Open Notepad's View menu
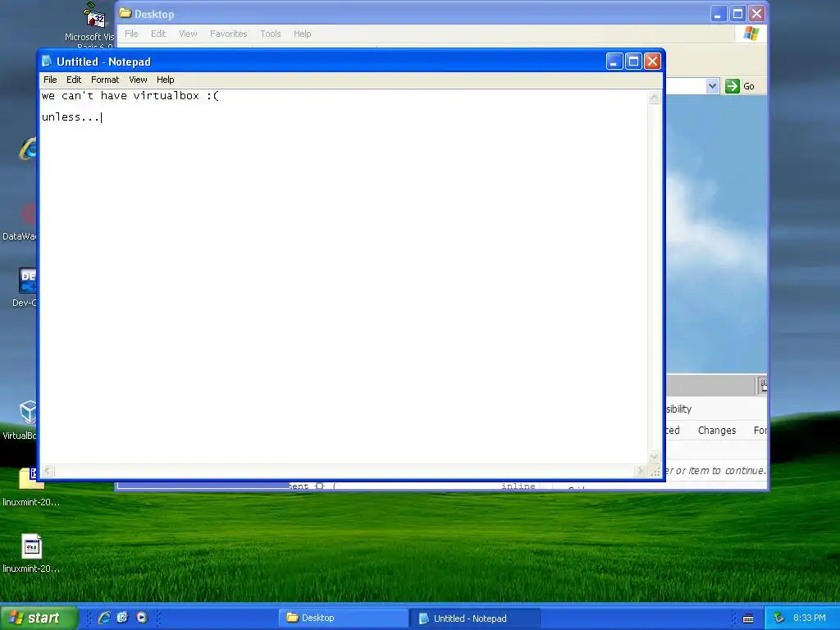Viewport: 840px width, 630px height. (138, 80)
